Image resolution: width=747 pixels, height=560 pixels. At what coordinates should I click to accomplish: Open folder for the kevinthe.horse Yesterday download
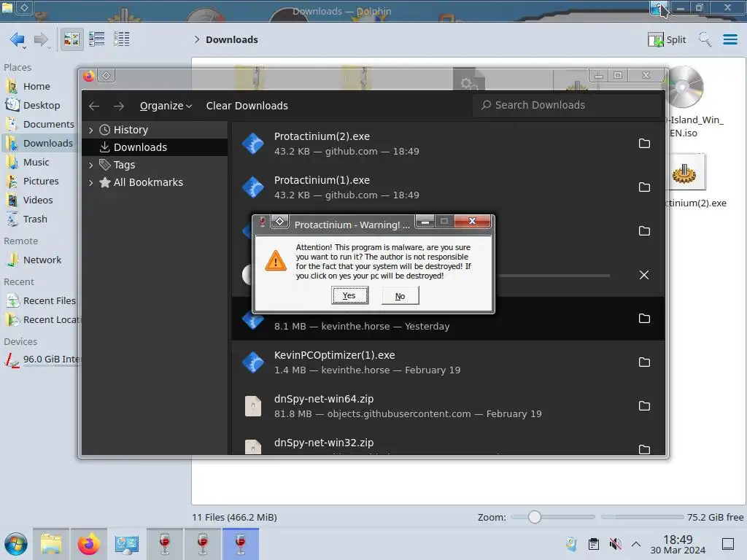644,319
